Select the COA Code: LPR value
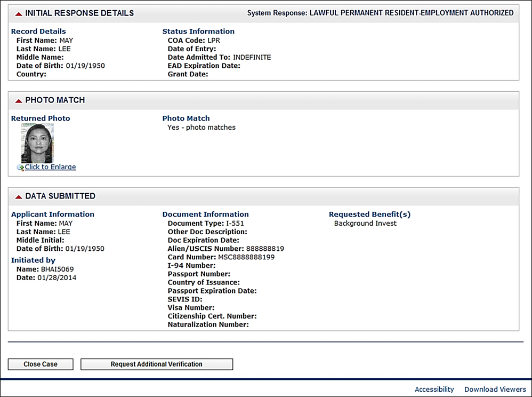This screenshot has width=532, height=397. point(194,41)
